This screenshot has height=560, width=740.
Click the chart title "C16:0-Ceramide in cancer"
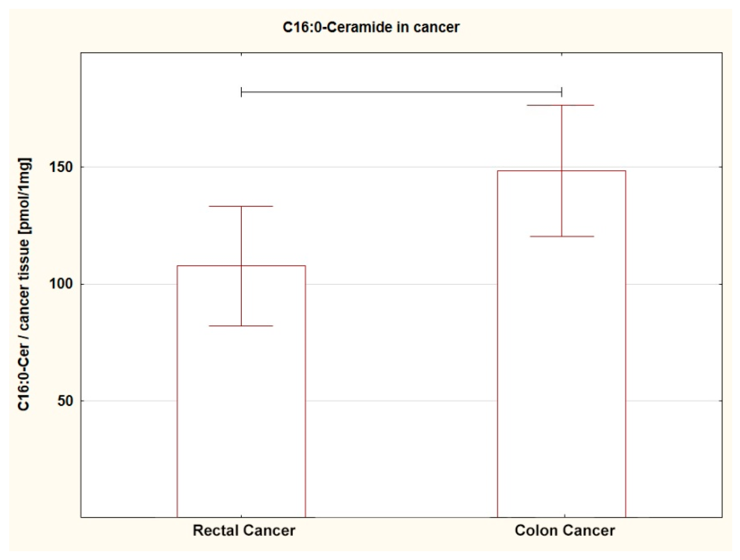pos(371,27)
